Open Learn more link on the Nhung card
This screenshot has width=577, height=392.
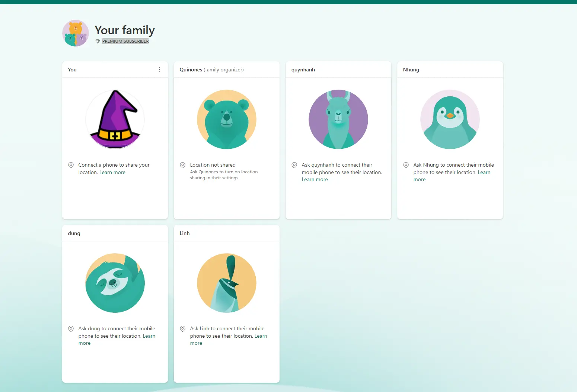pyautogui.click(x=484, y=173)
